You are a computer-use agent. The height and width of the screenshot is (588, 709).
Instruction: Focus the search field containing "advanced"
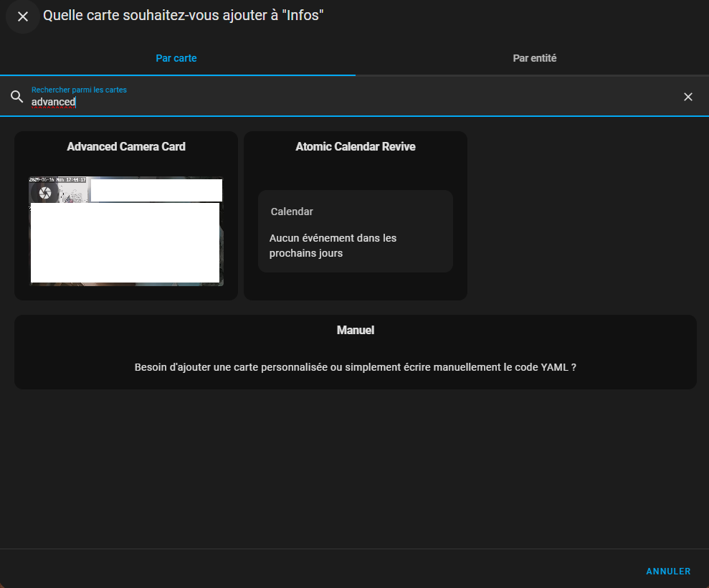[287, 103]
